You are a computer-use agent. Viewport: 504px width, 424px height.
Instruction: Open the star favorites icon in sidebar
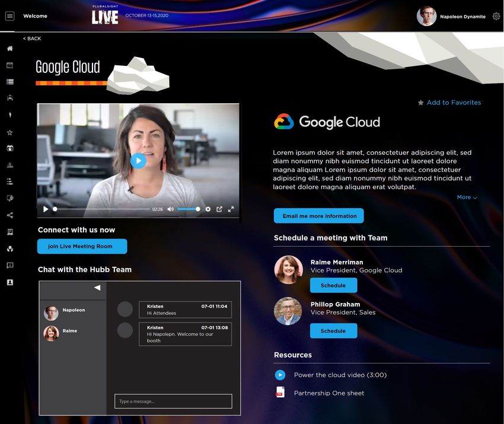pos(10,132)
